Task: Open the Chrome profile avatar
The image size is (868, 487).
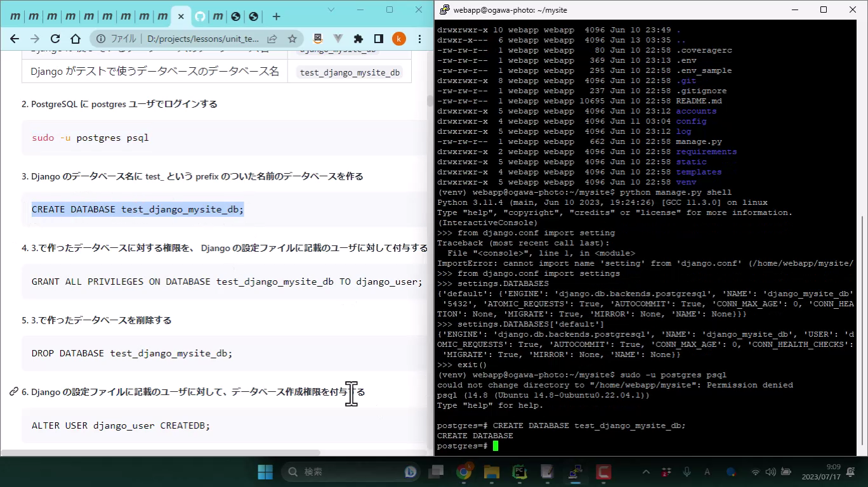Action: pyautogui.click(x=398, y=39)
